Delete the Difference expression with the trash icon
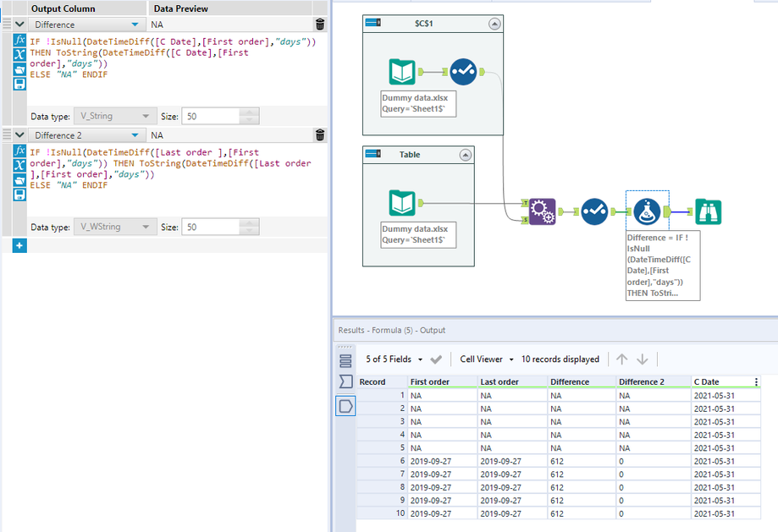This screenshot has width=778, height=532. [319, 25]
